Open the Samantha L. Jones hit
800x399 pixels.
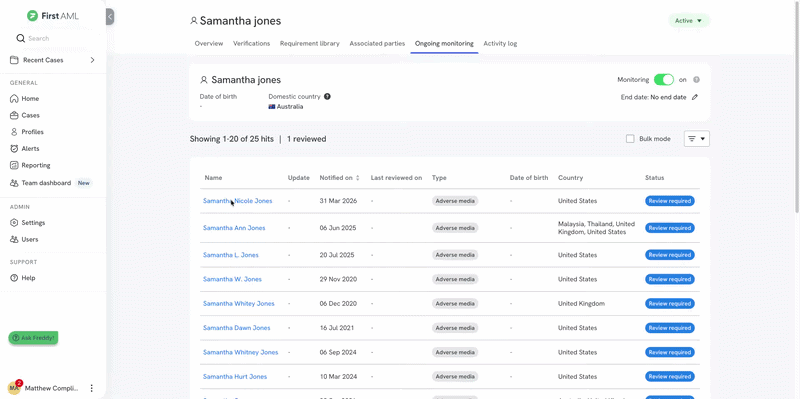231,255
